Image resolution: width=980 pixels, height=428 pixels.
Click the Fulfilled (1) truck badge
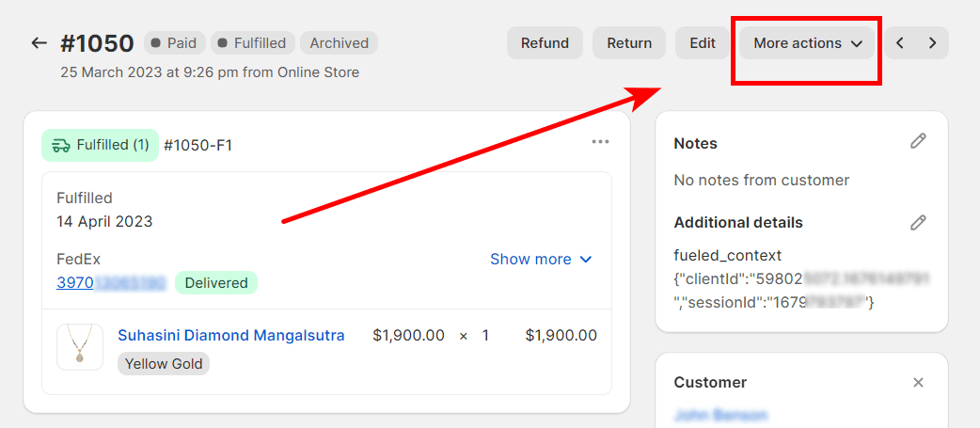pyautogui.click(x=100, y=146)
